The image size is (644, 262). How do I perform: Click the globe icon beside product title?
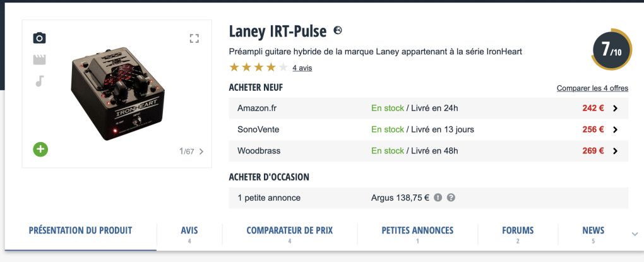[x=338, y=30]
